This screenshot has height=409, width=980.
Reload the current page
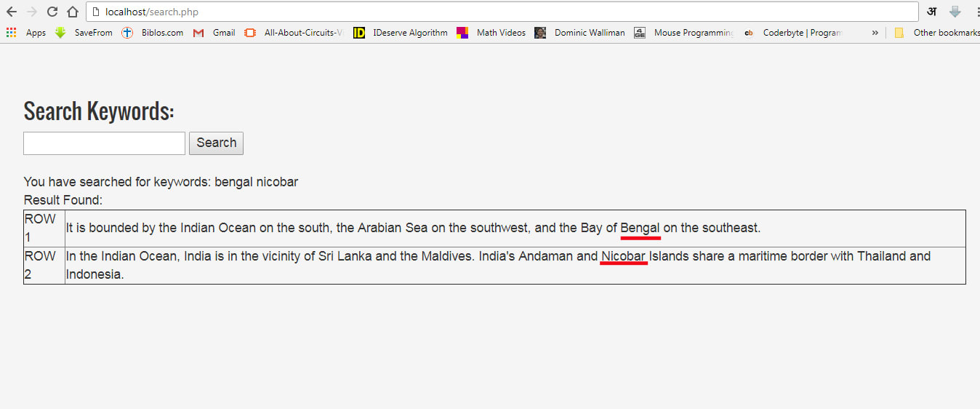pyautogui.click(x=52, y=12)
